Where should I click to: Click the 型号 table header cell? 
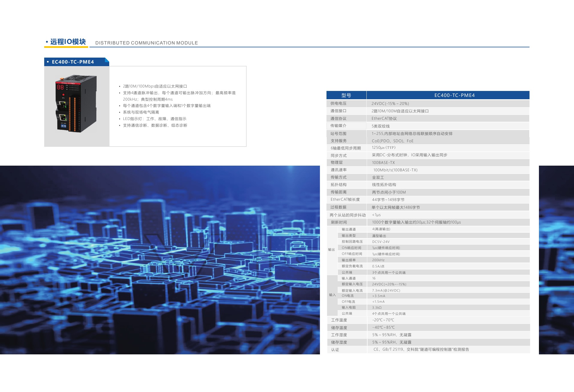point(346,95)
